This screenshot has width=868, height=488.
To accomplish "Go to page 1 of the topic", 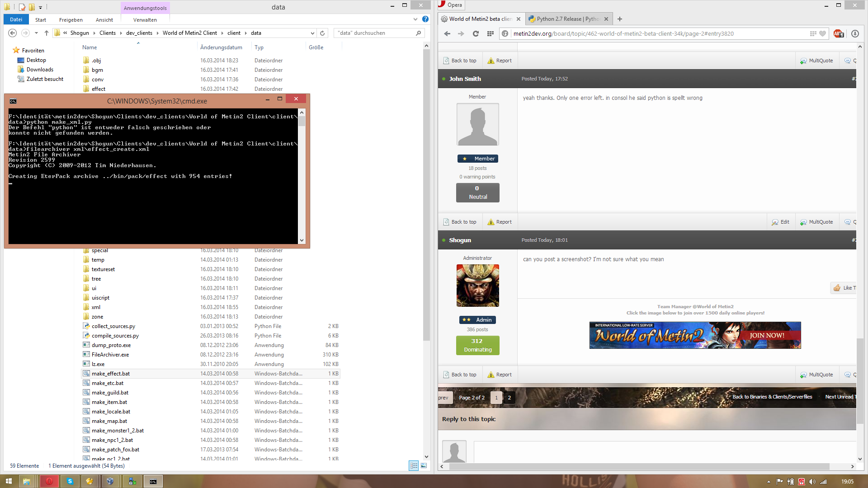I will click(x=496, y=398).
